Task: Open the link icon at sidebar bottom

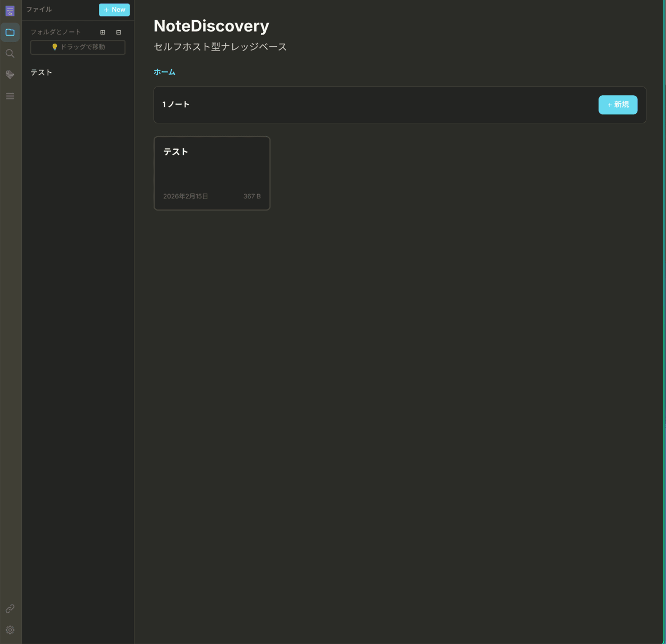Action: pos(10,608)
